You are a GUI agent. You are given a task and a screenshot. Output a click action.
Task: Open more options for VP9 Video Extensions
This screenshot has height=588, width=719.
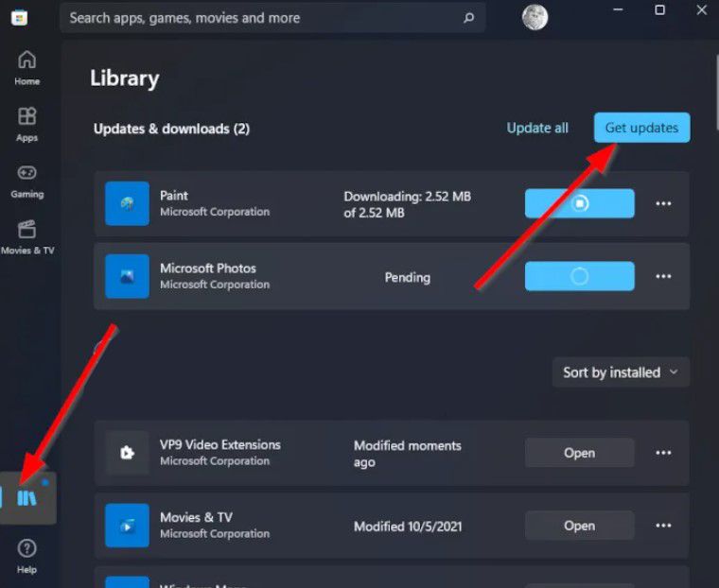tap(663, 453)
